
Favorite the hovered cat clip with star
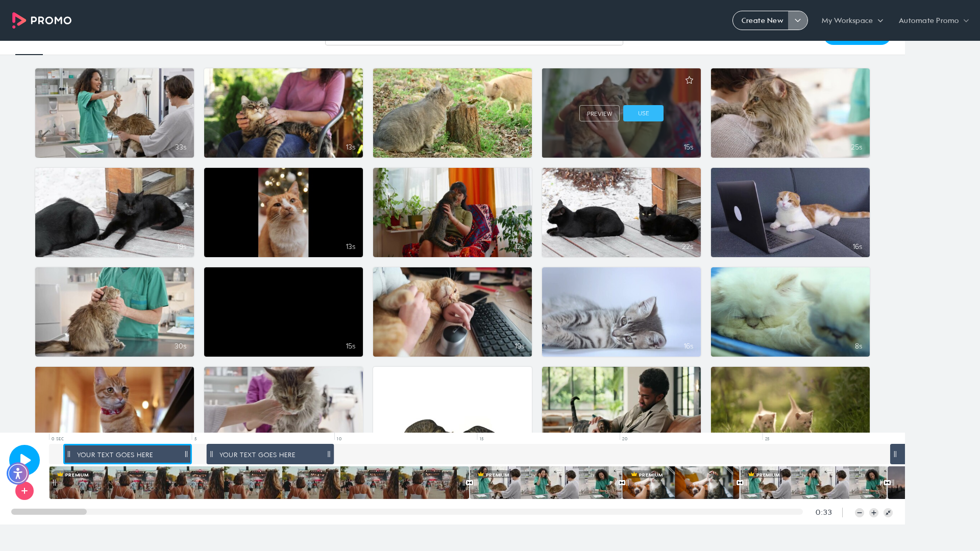[x=689, y=80]
